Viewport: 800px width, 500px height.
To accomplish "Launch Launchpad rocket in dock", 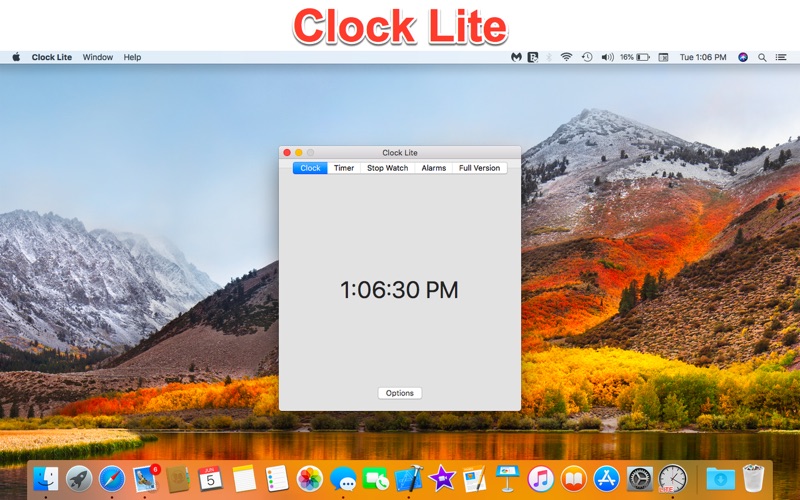I will [79, 479].
